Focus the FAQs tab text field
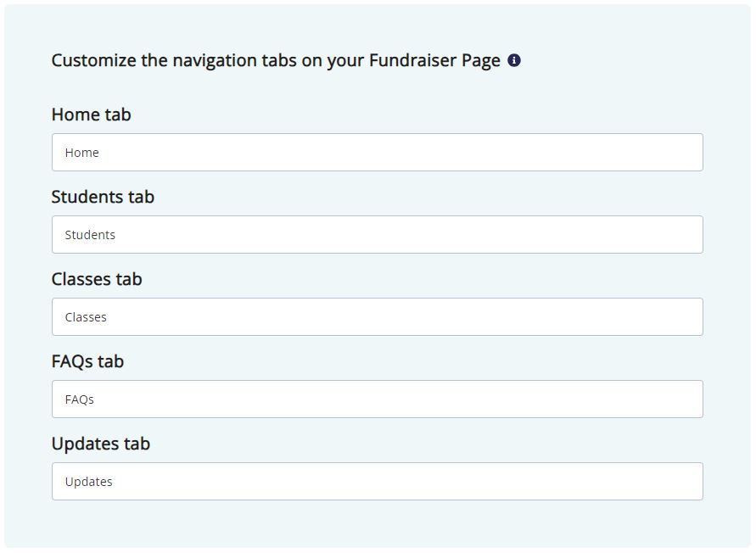Viewport: 756px width, 553px height. [x=377, y=399]
